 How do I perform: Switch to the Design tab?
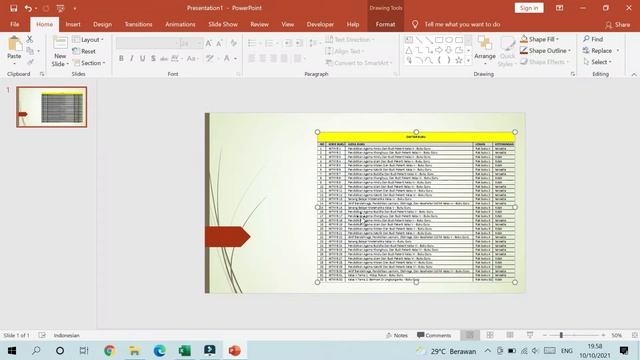[x=102, y=24]
